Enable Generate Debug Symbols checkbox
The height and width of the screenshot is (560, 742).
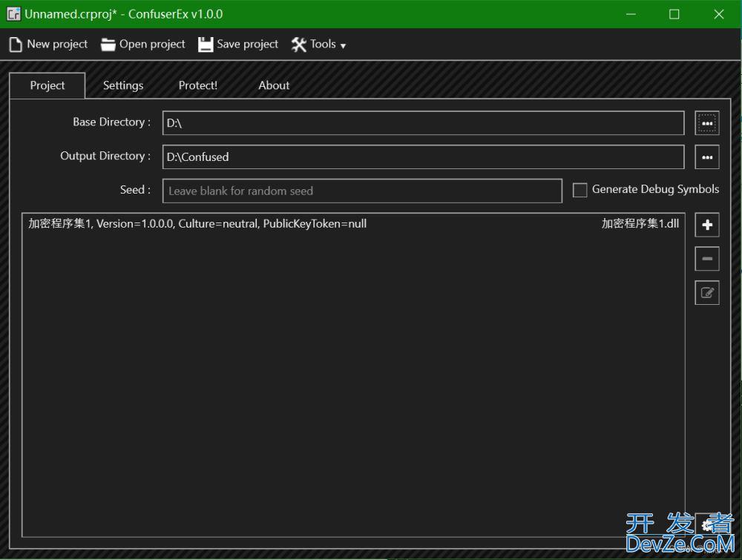tap(580, 190)
